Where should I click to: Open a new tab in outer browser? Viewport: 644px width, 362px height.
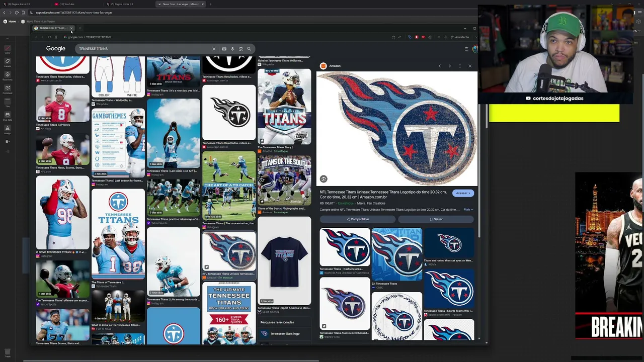click(210, 4)
